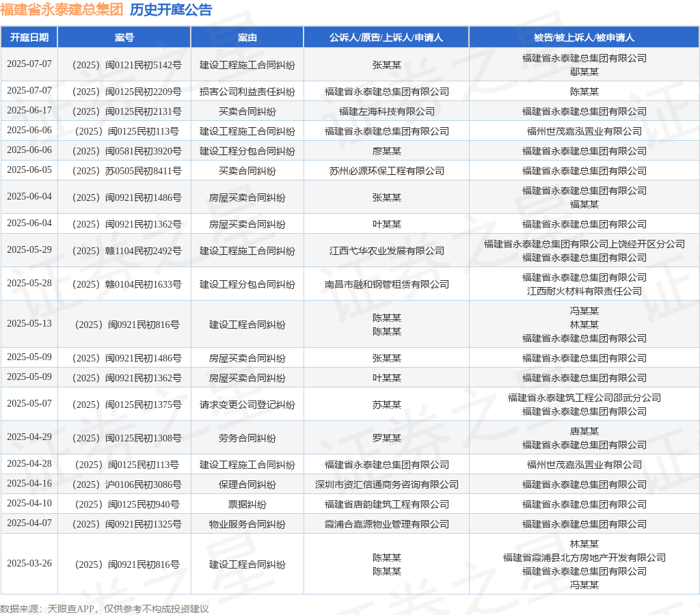Viewport: 700px width, 615px height.
Task: Click the 数据来源 footer note
Action: (105, 610)
